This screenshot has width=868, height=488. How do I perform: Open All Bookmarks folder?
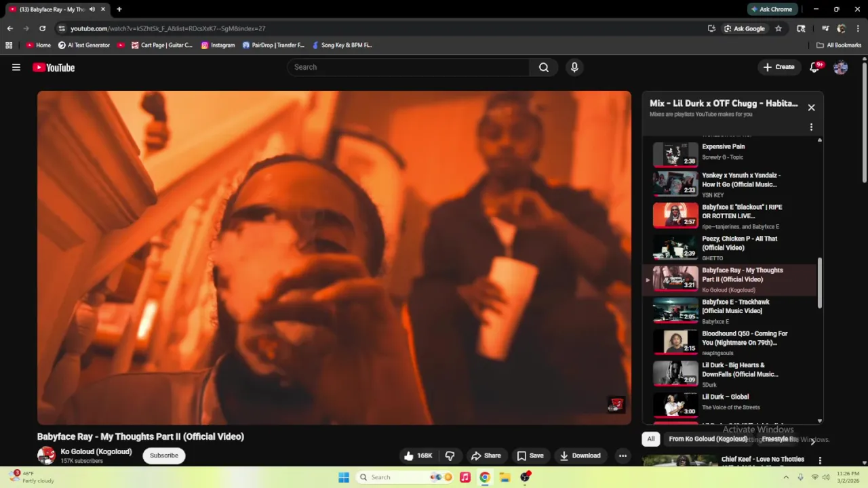[x=839, y=45]
